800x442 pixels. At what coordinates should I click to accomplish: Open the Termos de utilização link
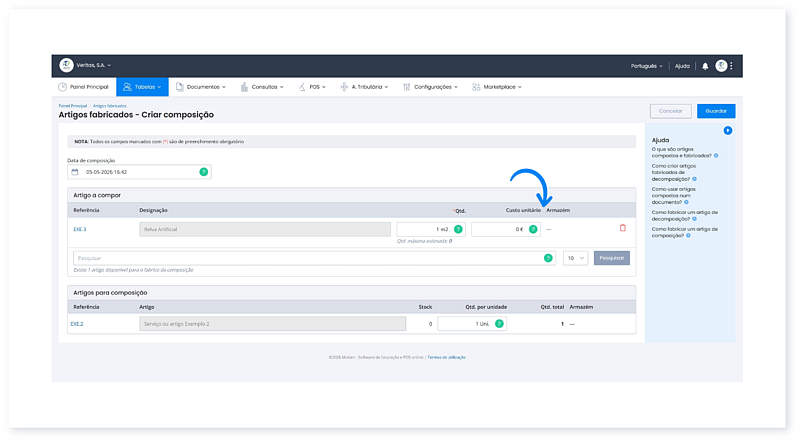[446, 357]
